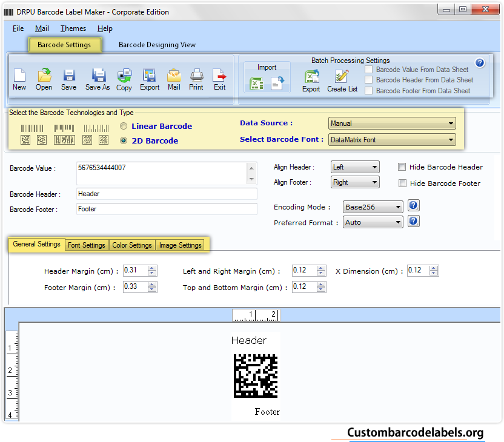This screenshot has height=442, width=504.
Task: Open the Align Header dropdown
Action: (x=355, y=167)
